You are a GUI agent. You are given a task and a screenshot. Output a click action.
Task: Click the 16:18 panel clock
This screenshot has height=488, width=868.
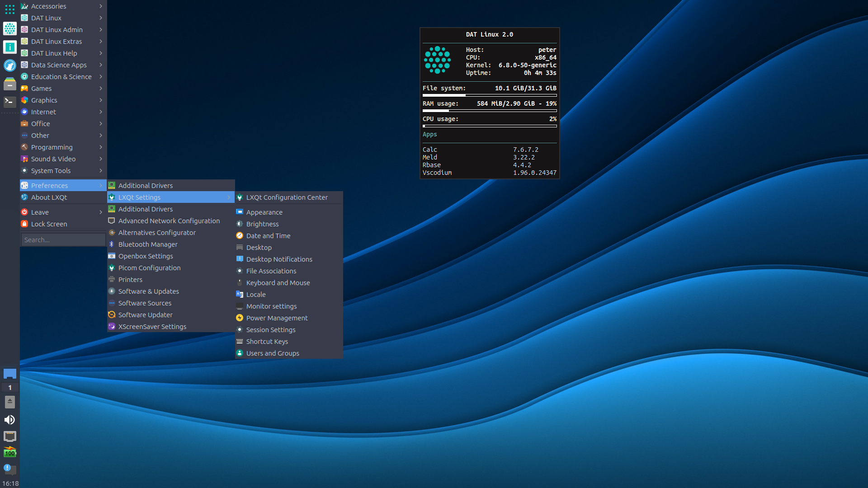(10, 483)
